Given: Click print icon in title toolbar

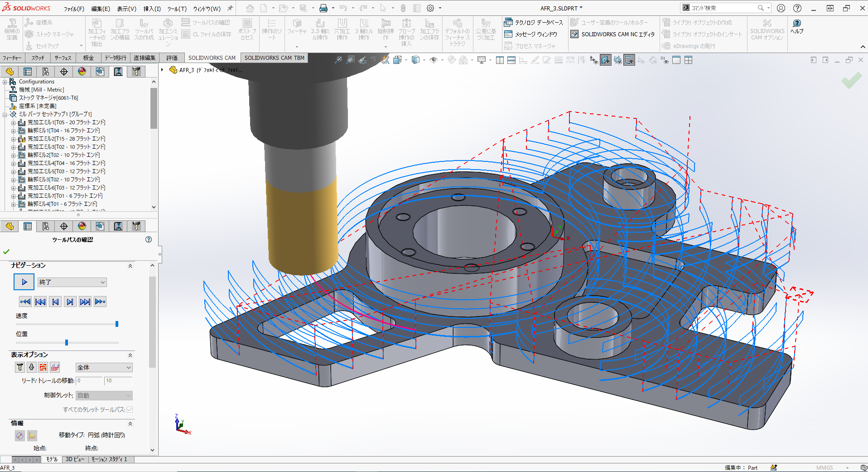Looking at the screenshot, I should click(323, 8).
